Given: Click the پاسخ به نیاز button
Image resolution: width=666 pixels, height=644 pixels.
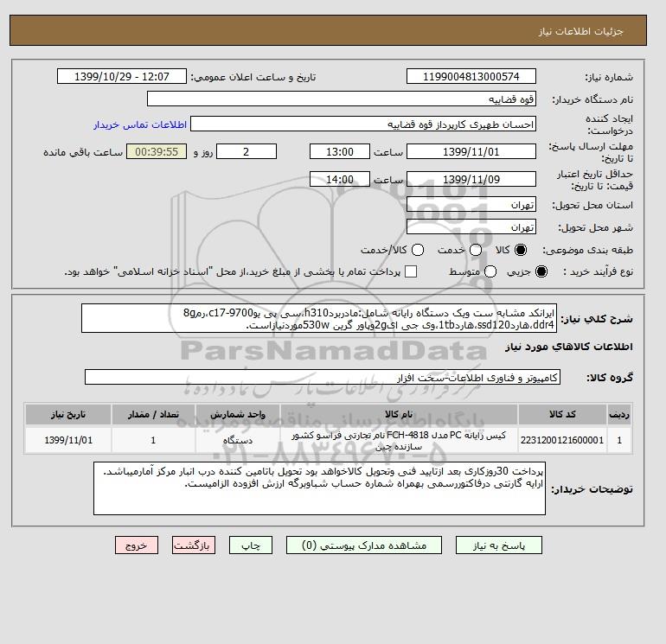Looking at the screenshot, I should [x=499, y=545].
